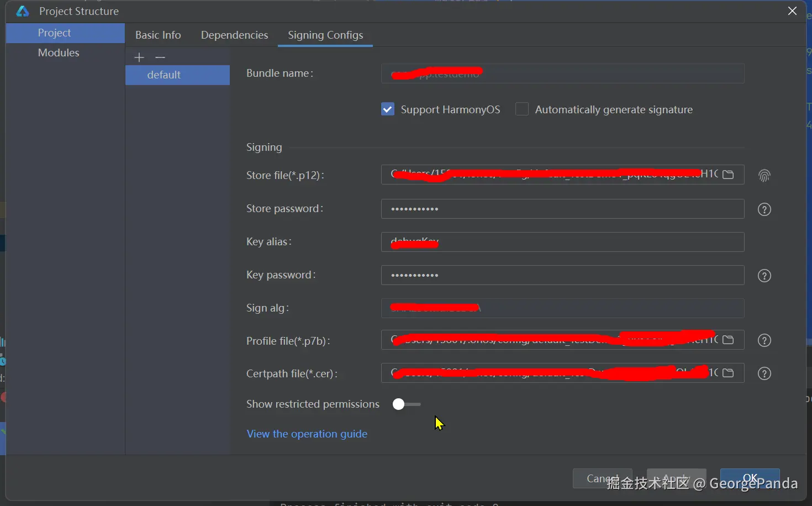Open help for Store password
812x506 pixels.
(x=764, y=209)
